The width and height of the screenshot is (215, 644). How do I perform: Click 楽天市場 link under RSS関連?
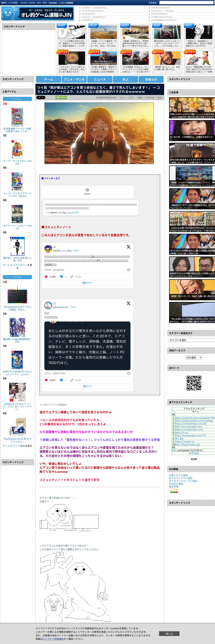[173, 487]
